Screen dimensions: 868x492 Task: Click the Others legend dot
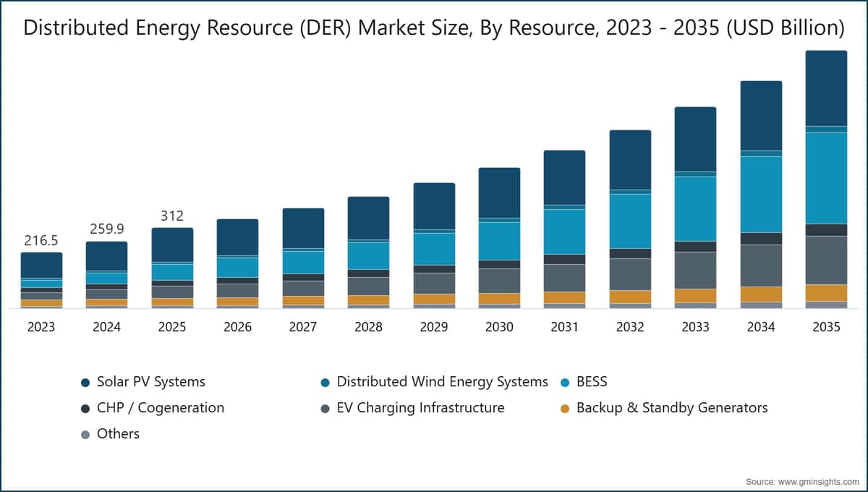tap(85, 434)
